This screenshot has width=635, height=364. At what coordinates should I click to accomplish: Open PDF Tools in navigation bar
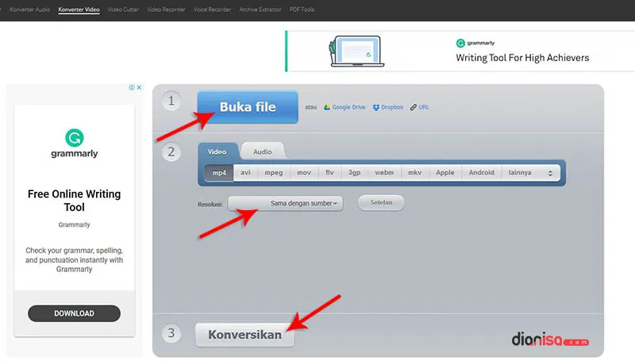coord(302,10)
